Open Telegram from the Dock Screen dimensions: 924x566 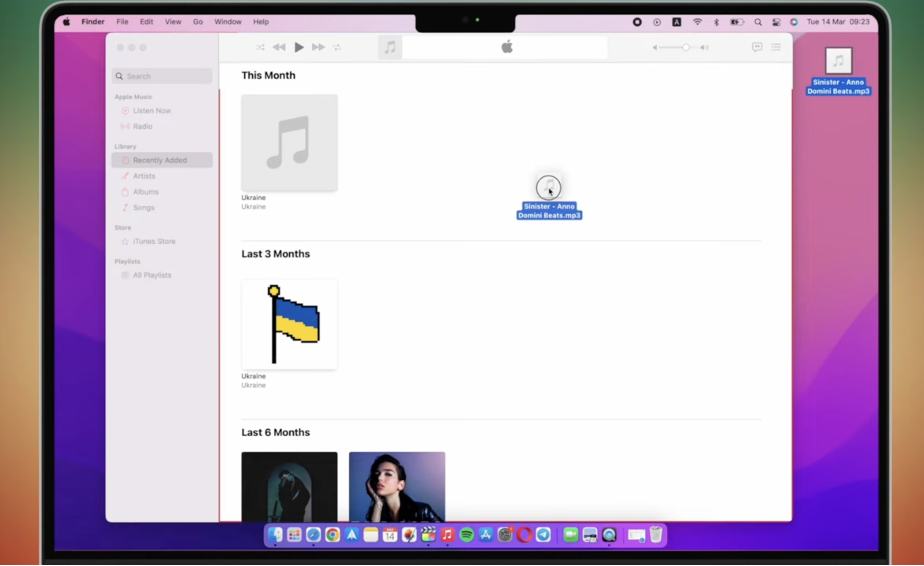543,535
